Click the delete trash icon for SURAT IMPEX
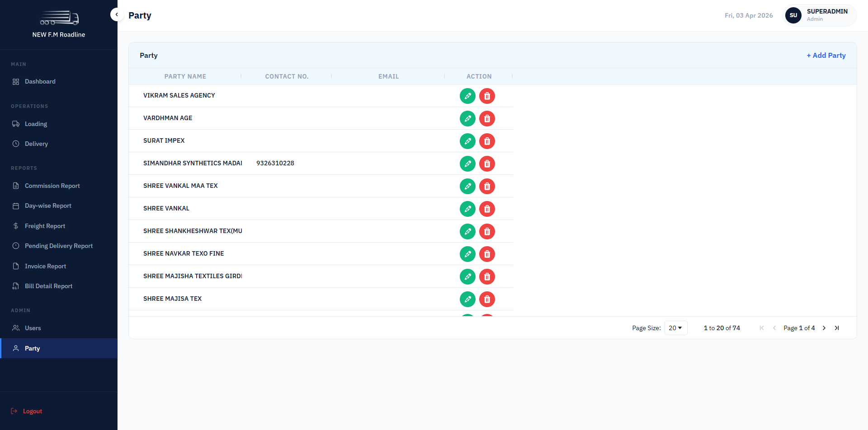 (487, 141)
